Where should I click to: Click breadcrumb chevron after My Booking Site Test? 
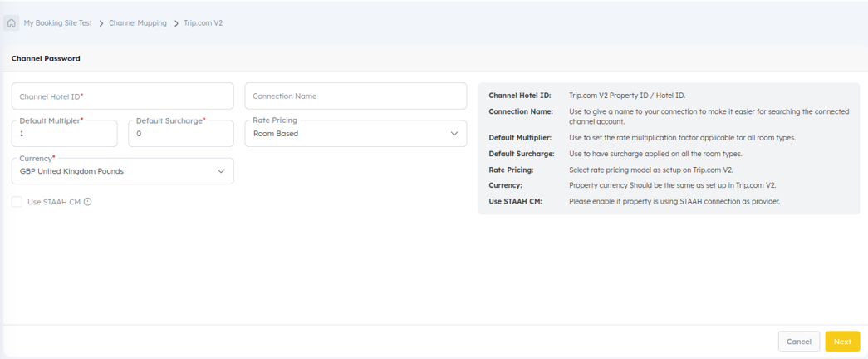pyautogui.click(x=101, y=23)
